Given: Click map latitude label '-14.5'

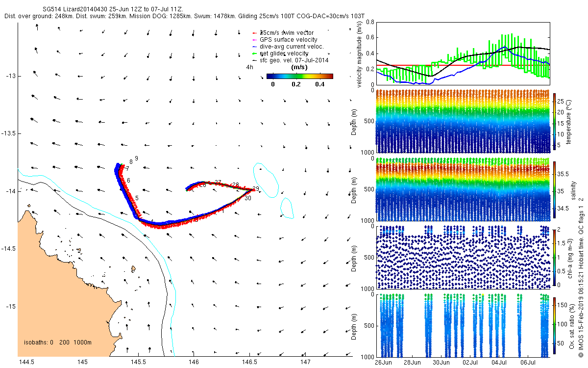Looking at the screenshot, I should (x=9, y=249).
